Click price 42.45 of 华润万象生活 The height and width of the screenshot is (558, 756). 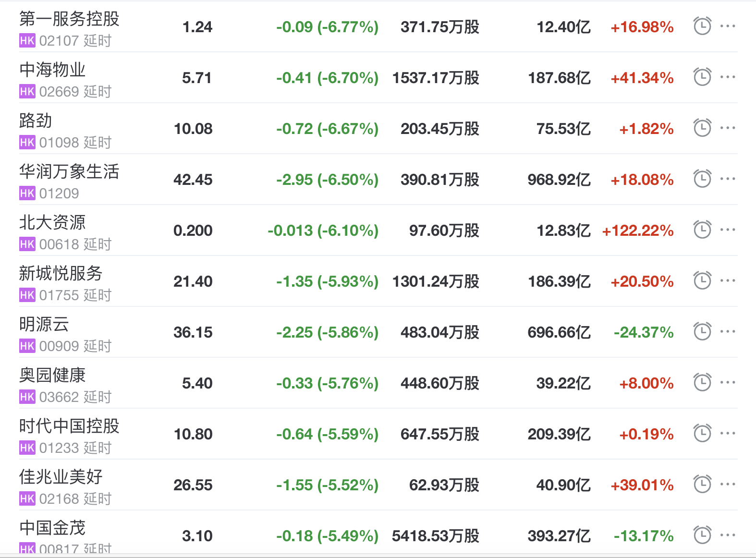tap(193, 180)
